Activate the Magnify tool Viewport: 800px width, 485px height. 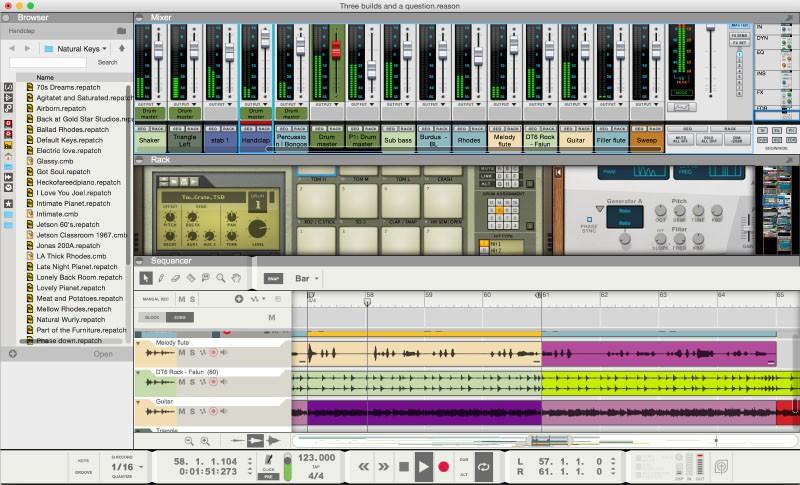(220, 277)
